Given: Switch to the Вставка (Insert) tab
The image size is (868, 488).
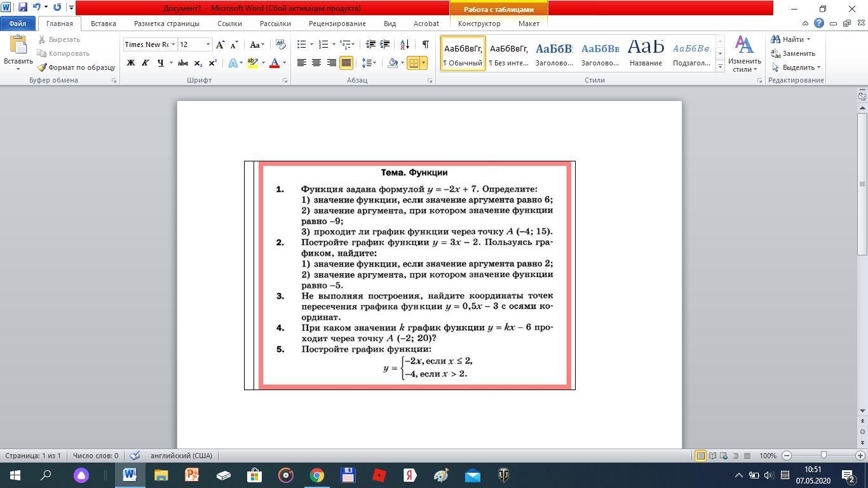Looking at the screenshot, I should click(x=103, y=24).
